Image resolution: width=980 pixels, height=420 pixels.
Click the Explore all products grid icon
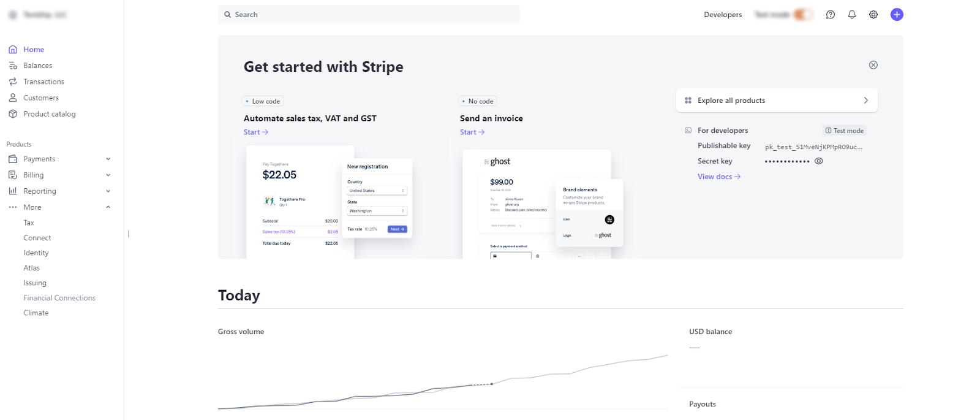[688, 101]
